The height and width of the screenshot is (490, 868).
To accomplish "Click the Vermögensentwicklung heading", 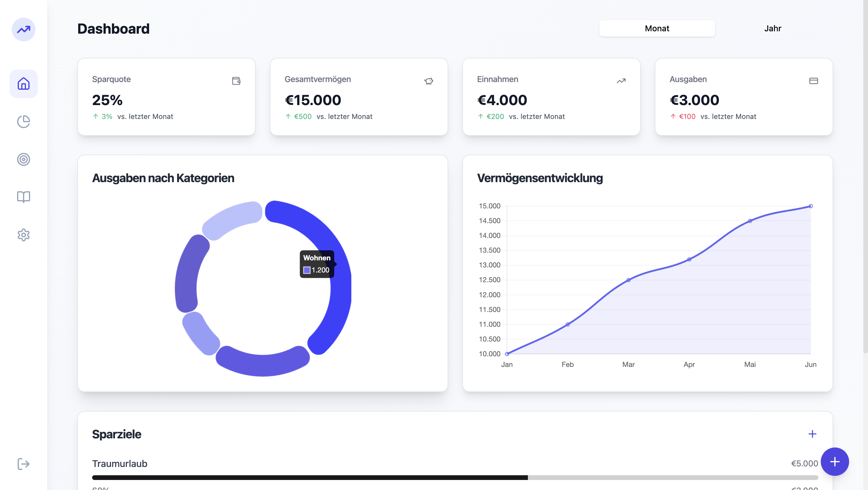I will point(540,178).
